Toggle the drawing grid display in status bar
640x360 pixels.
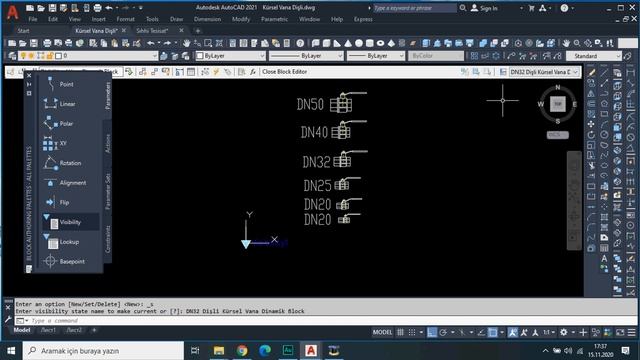[x=400, y=332]
